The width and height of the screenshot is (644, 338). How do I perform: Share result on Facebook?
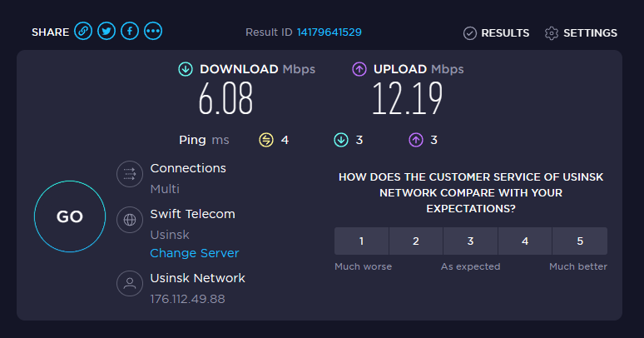tap(129, 32)
